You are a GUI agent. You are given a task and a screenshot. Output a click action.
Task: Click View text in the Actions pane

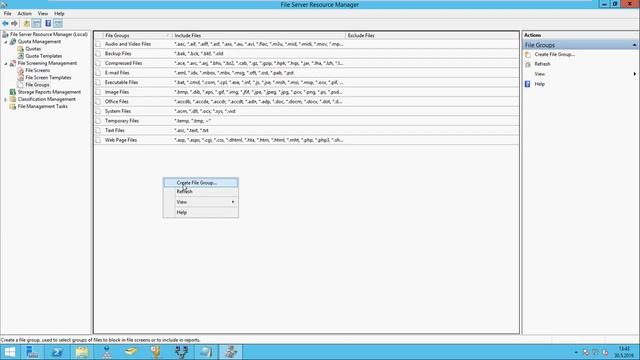(540, 74)
